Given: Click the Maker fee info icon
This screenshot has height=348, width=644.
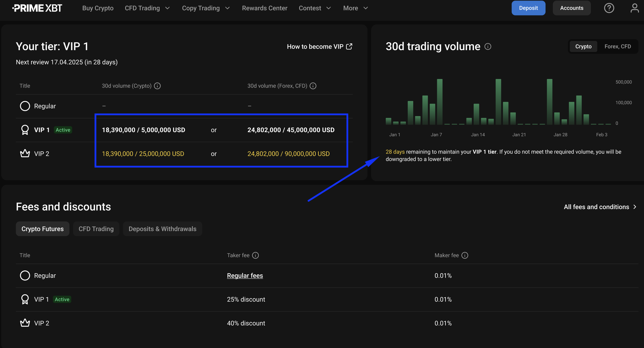Looking at the screenshot, I should (x=465, y=255).
